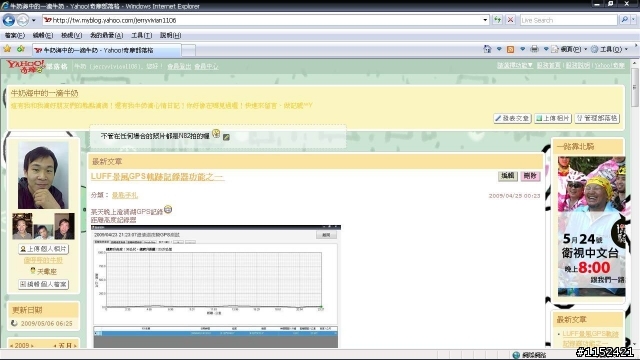Go back with the browser Back arrow

pyautogui.click(x=9, y=20)
